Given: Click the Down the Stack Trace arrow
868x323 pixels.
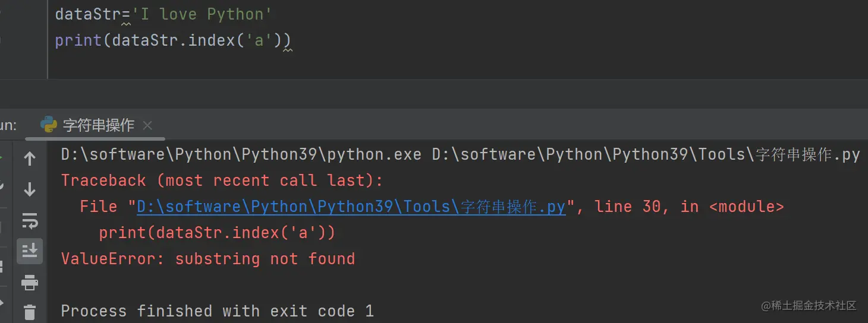Looking at the screenshot, I should 30,189.
